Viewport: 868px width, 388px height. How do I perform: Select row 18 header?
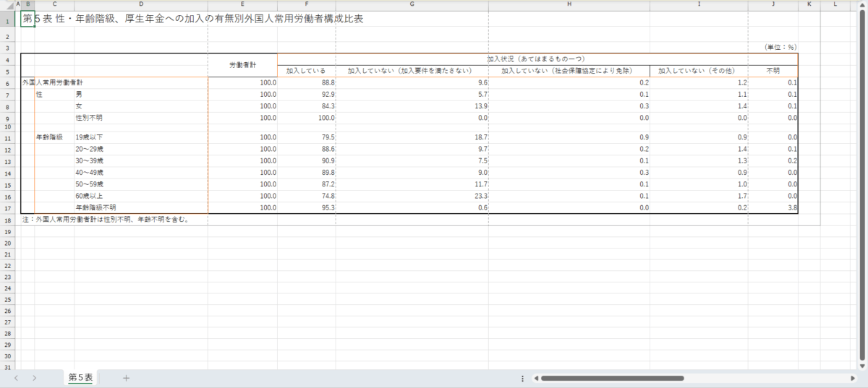pos(7,219)
